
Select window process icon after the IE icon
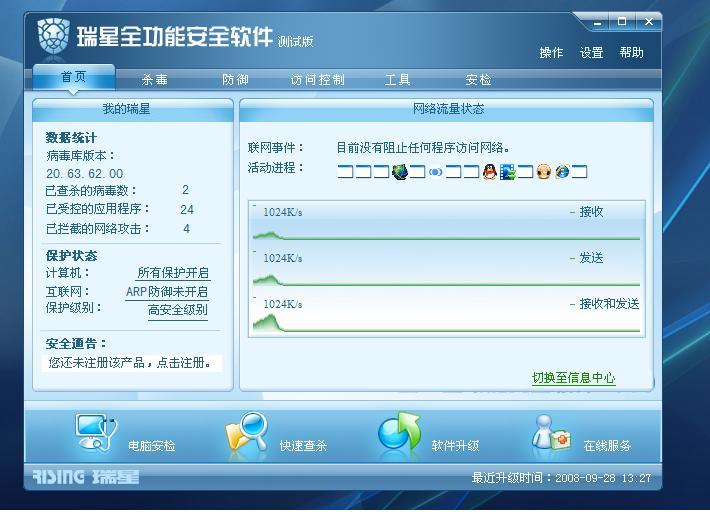tap(580, 172)
